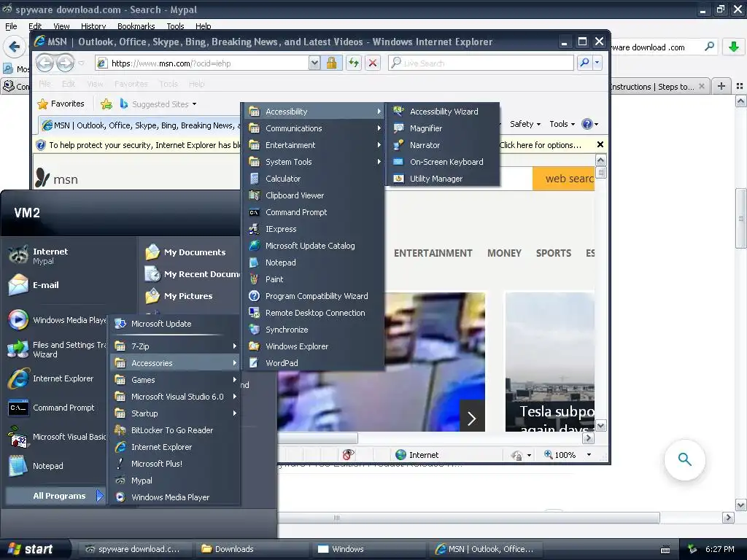Open Synchronize in Accessories menu
747x560 pixels.
[x=314, y=330]
